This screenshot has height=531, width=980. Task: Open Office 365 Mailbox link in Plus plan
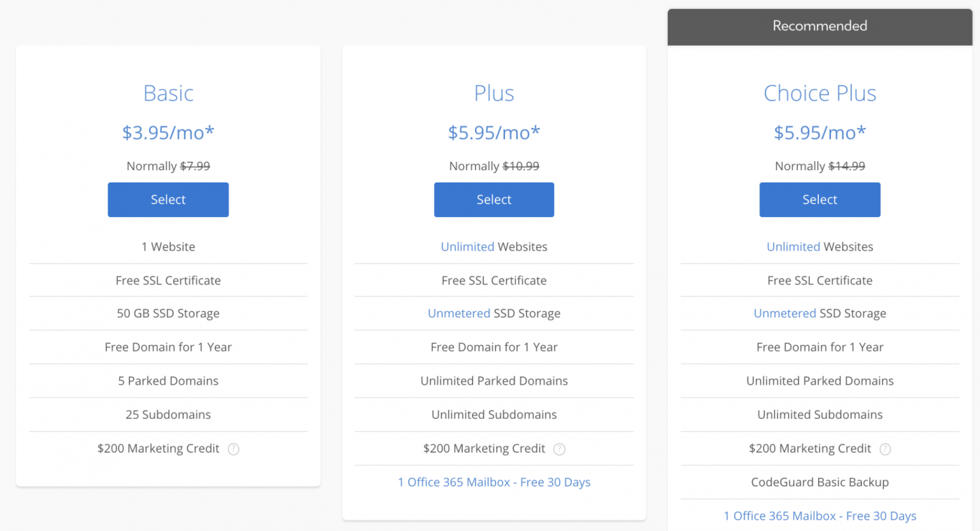click(494, 482)
